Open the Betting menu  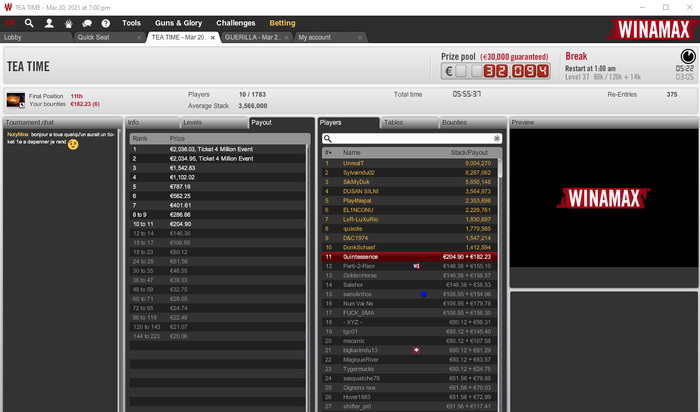(282, 23)
